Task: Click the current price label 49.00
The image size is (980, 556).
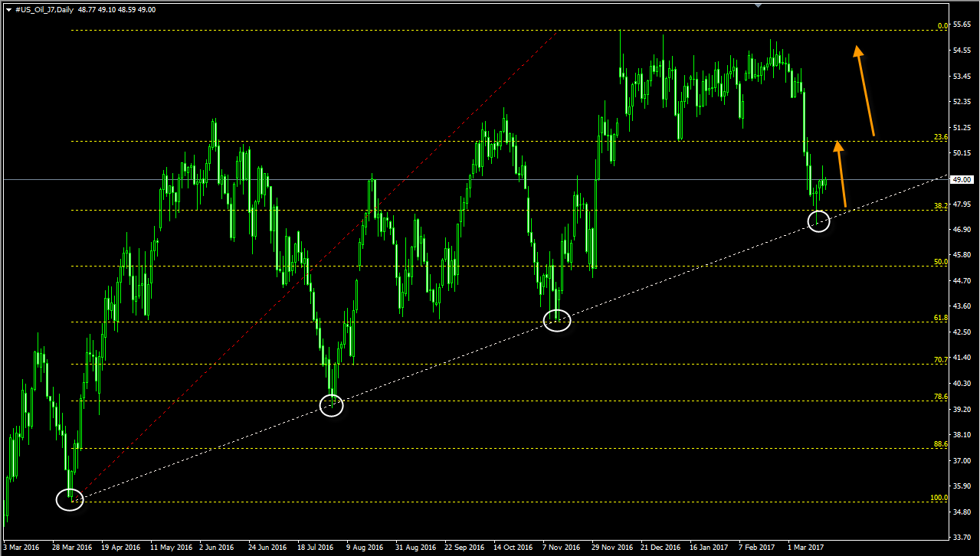Action: click(962, 179)
